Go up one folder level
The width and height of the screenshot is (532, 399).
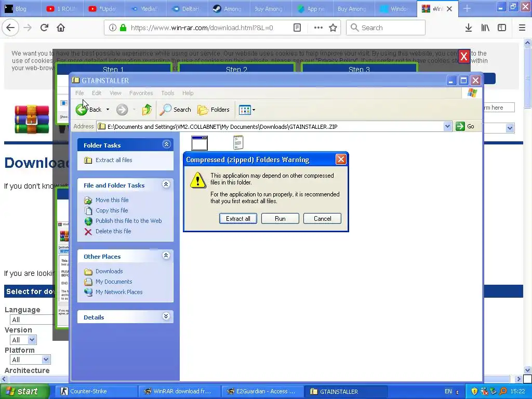click(147, 110)
